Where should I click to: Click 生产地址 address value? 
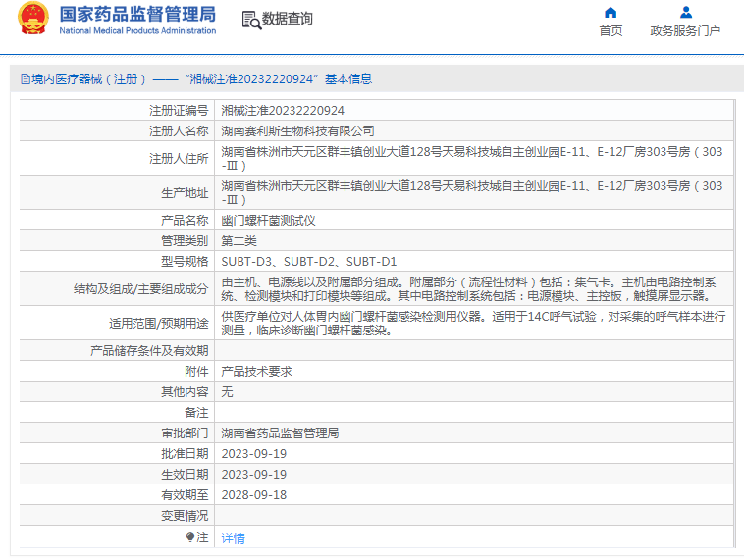point(472,192)
